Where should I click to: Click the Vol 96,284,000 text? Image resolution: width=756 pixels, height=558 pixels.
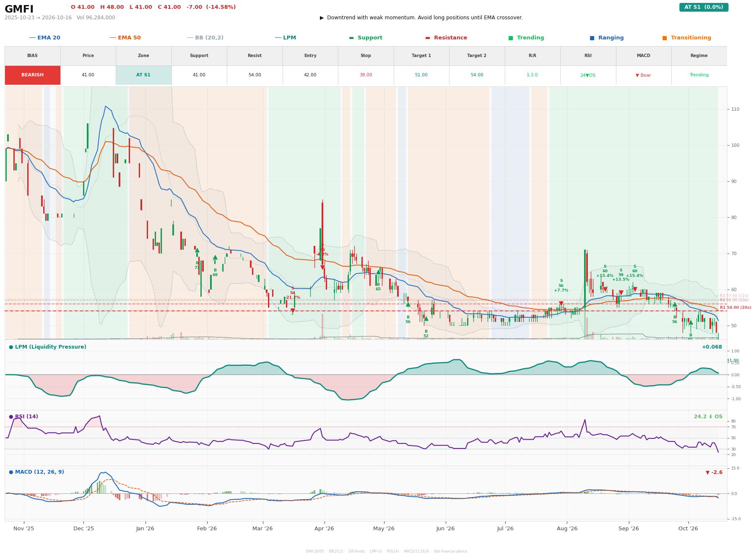[96, 18]
